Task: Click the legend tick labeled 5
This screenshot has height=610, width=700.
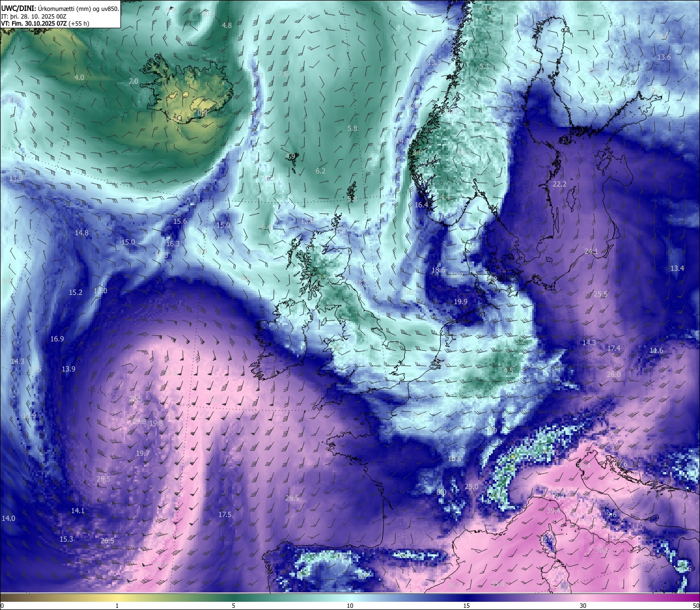Action: coord(234,606)
